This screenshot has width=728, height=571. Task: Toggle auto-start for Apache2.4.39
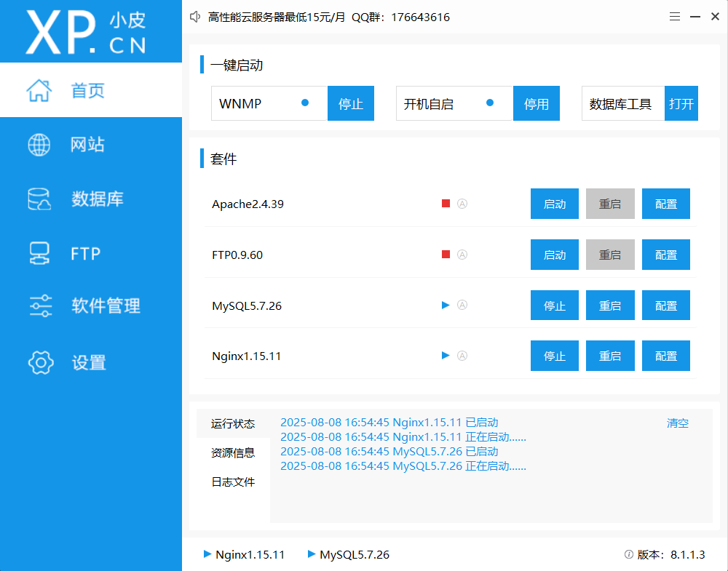click(x=462, y=204)
